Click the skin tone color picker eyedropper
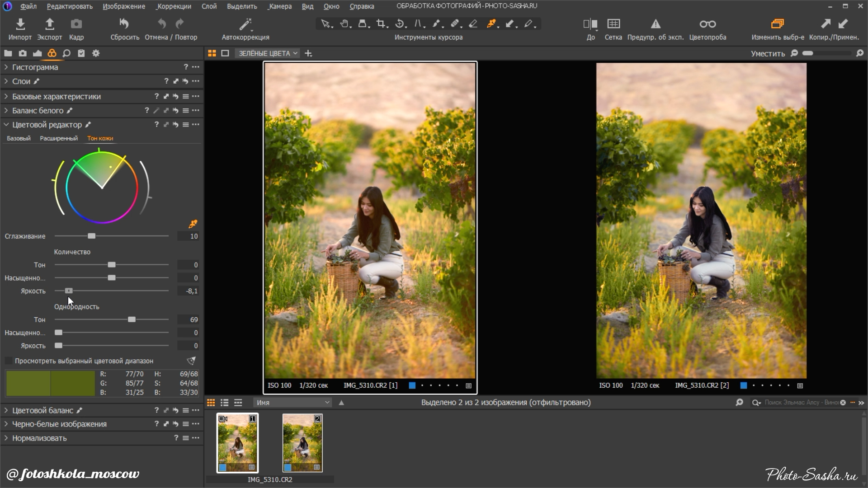Viewport: 868px width, 488px height. pos(193,224)
